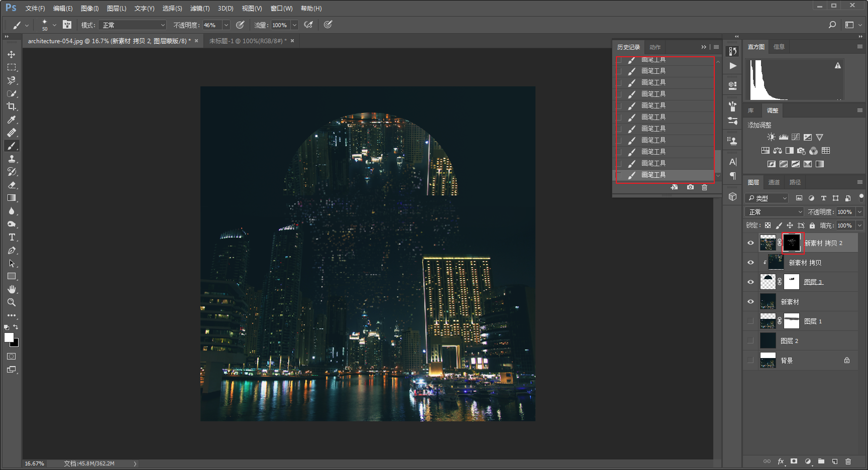Toggle lock all for layer

[812, 225]
